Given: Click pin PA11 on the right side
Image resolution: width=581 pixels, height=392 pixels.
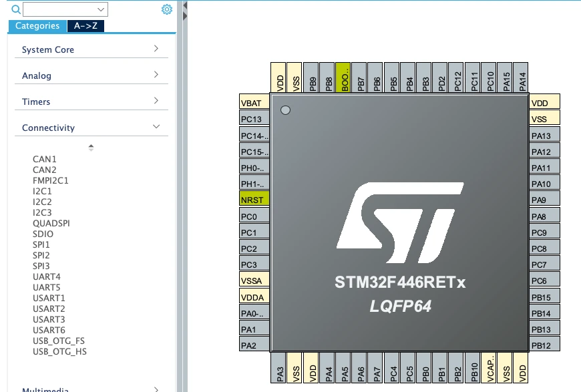Looking at the screenshot, I should [x=545, y=168].
